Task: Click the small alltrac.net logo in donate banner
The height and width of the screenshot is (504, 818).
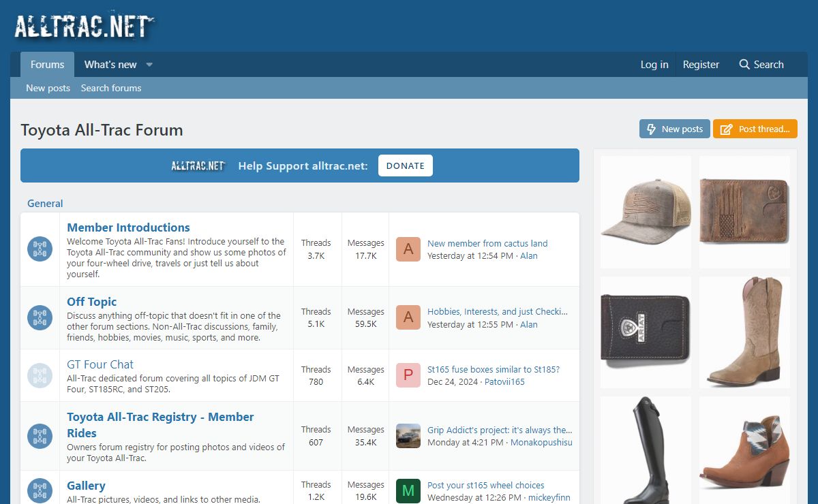Action: point(198,166)
